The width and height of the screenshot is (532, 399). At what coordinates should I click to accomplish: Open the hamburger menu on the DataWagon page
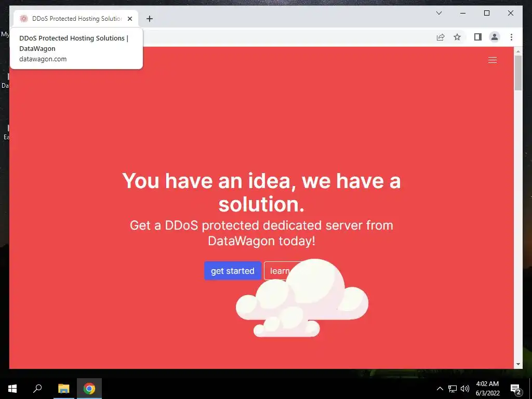(x=493, y=60)
